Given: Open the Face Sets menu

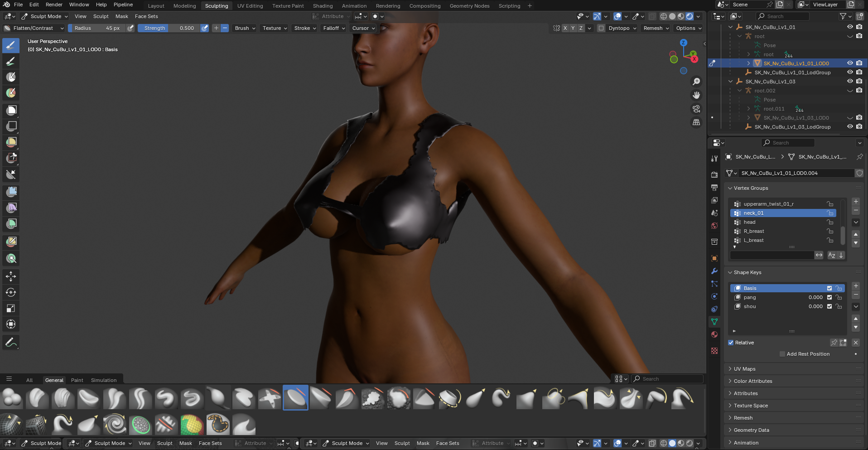Looking at the screenshot, I should tap(146, 16).
